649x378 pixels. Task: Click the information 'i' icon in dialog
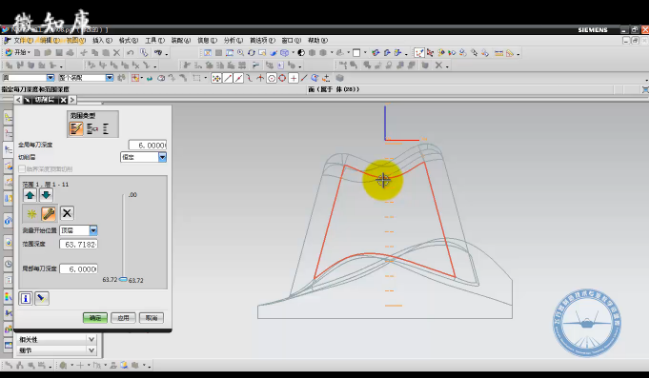[26, 299]
